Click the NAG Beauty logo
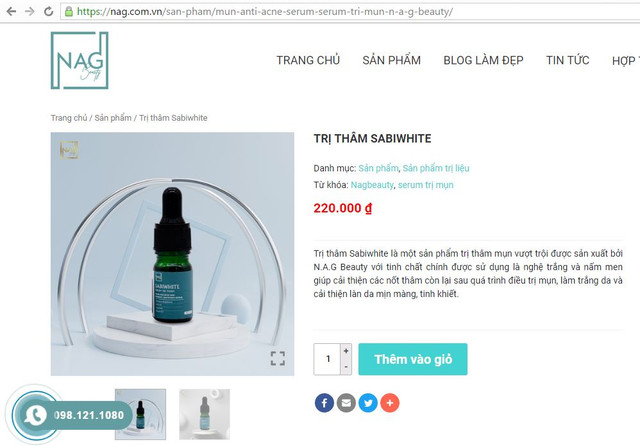The width and height of the screenshot is (640, 446). pos(80,60)
